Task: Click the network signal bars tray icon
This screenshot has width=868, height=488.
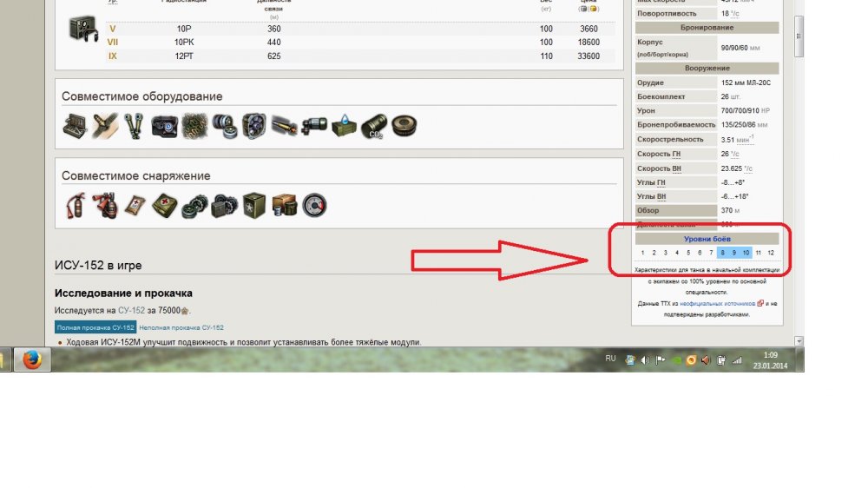Action: click(x=737, y=360)
